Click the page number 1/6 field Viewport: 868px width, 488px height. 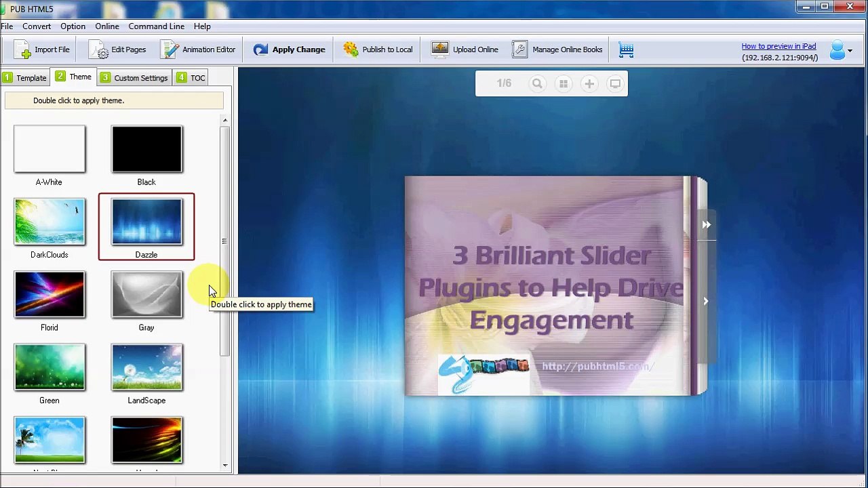pyautogui.click(x=504, y=83)
